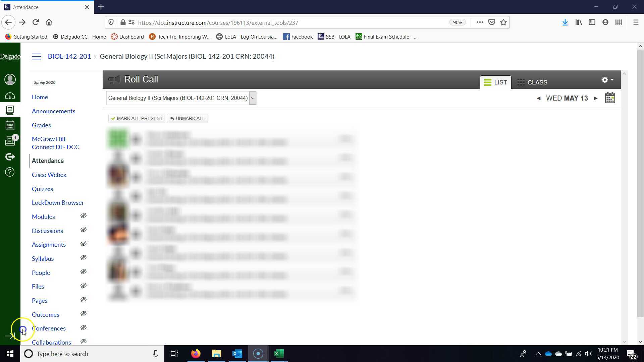644x362 pixels.
Task: Open the Roll Call calendar date picker
Action: [610, 98]
